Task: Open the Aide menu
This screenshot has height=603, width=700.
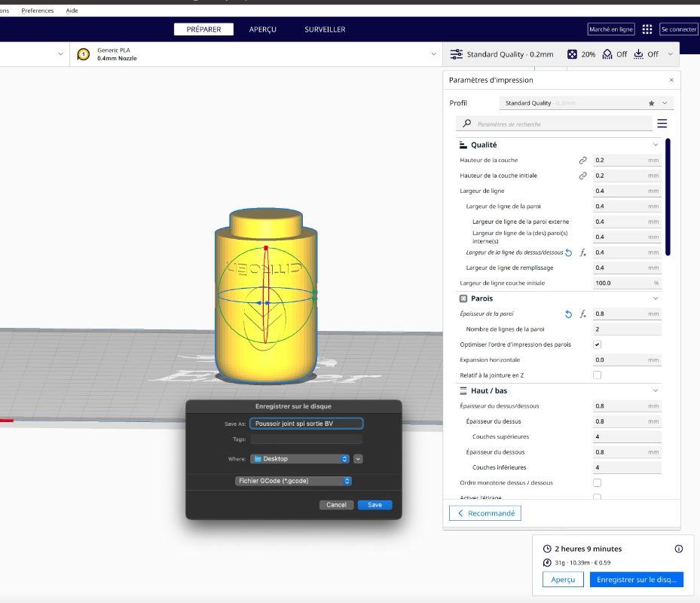Action: coord(72,11)
